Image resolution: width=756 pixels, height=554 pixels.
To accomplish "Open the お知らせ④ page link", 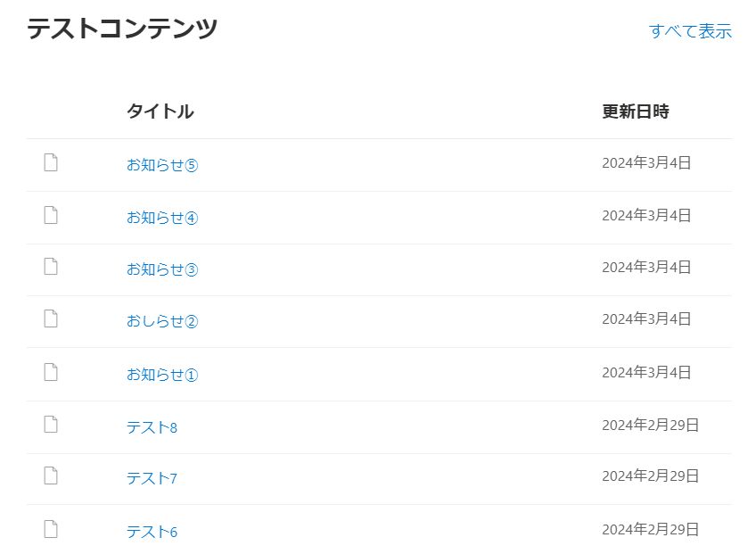I will click(x=162, y=218).
